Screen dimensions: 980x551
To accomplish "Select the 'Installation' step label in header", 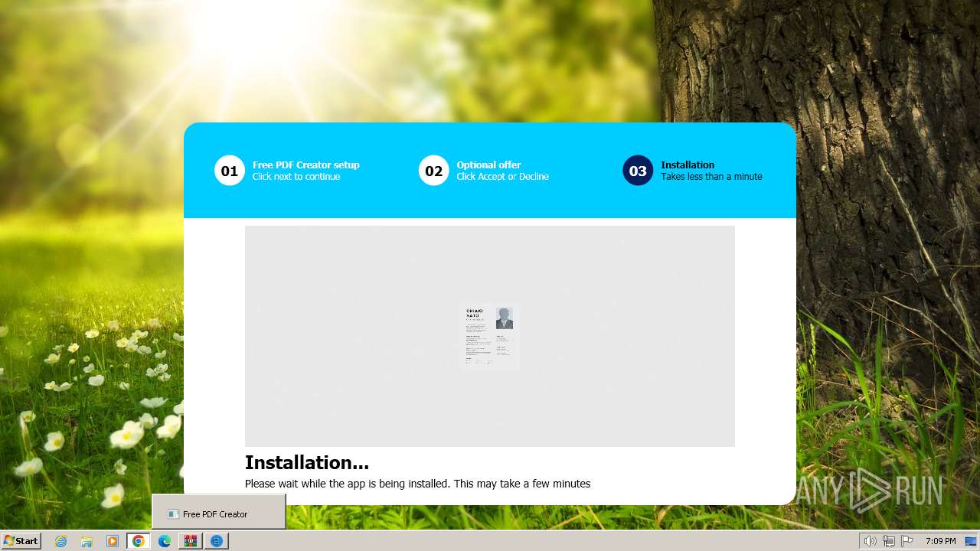I will pyautogui.click(x=688, y=165).
